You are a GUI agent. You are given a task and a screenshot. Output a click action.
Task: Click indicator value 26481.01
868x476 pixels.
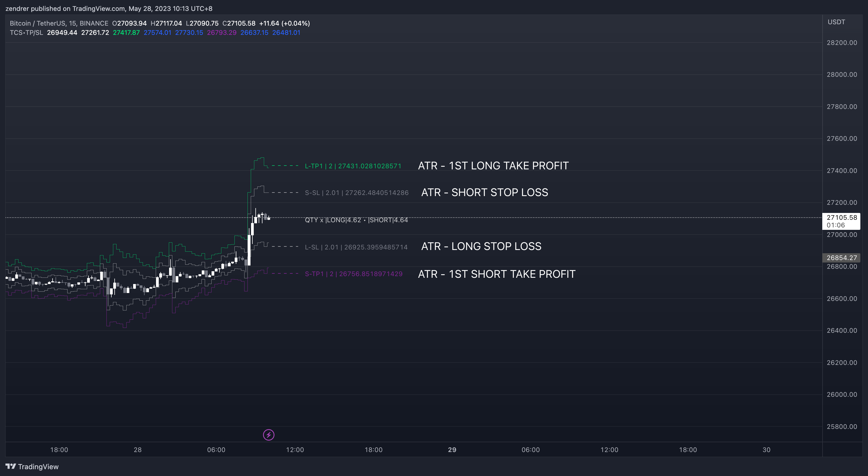[286, 33]
